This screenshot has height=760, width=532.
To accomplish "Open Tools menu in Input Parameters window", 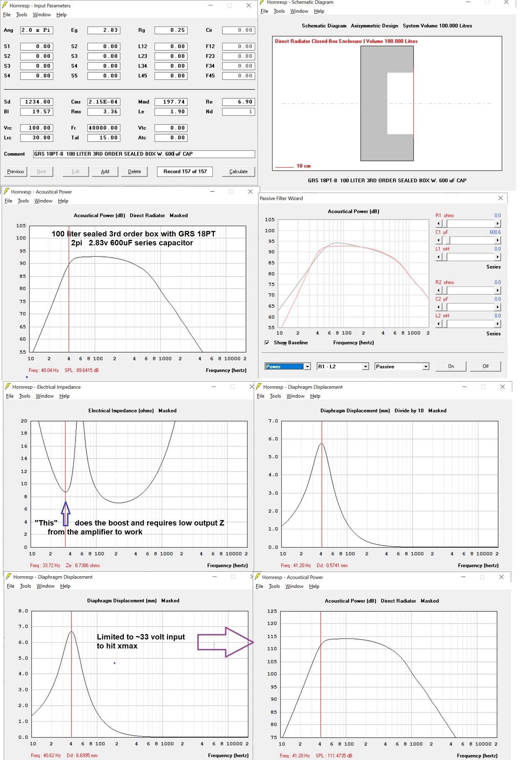I will (x=22, y=15).
